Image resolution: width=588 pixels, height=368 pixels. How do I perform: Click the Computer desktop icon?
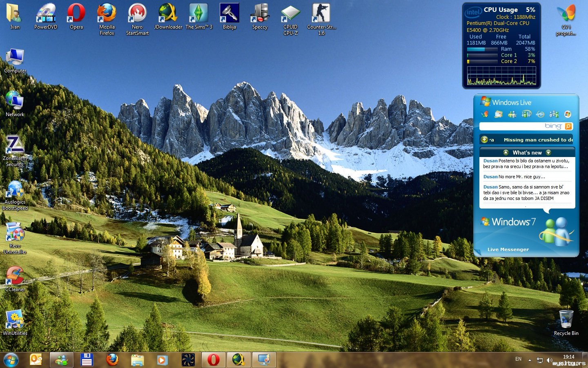(15, 61)
